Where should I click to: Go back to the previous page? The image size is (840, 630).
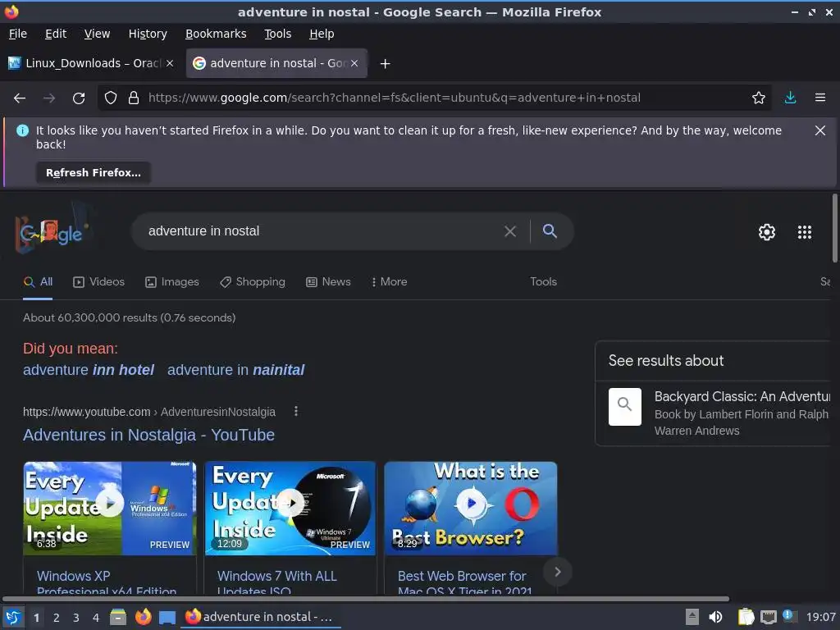[x=20, y=98]
